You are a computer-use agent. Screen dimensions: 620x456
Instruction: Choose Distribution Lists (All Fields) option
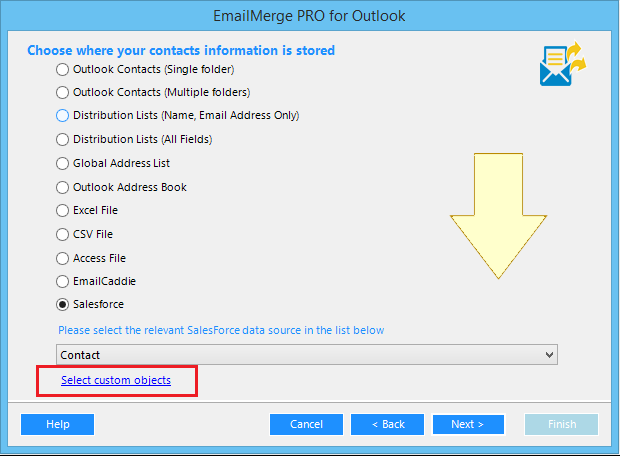[x=63, y=140]
